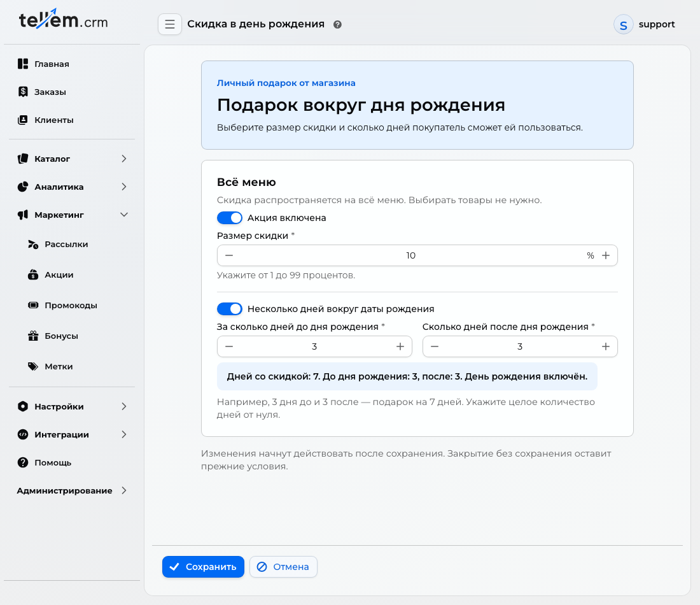
Task: Increase days before birthday with plus
Action: [x=400, y=346]
